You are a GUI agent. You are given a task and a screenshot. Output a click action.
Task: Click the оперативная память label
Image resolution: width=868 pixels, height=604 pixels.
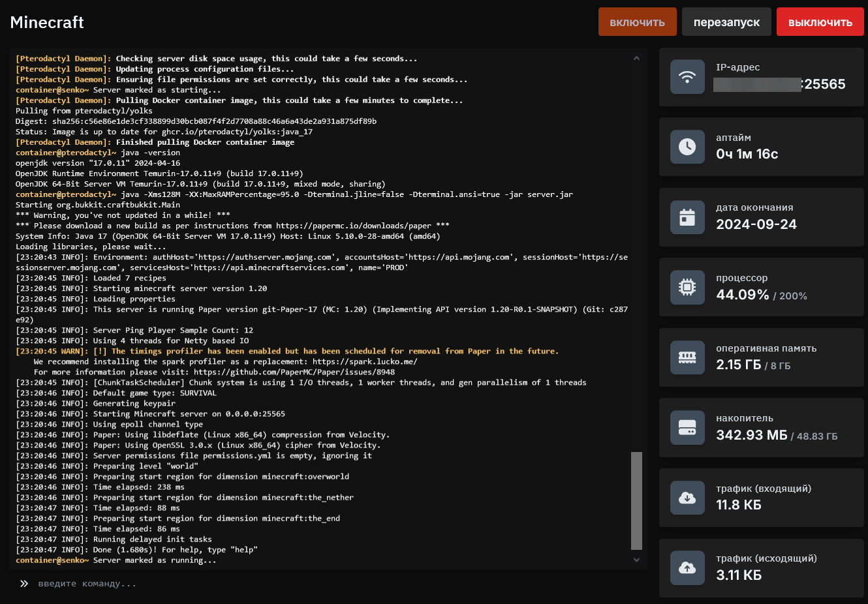766,348
